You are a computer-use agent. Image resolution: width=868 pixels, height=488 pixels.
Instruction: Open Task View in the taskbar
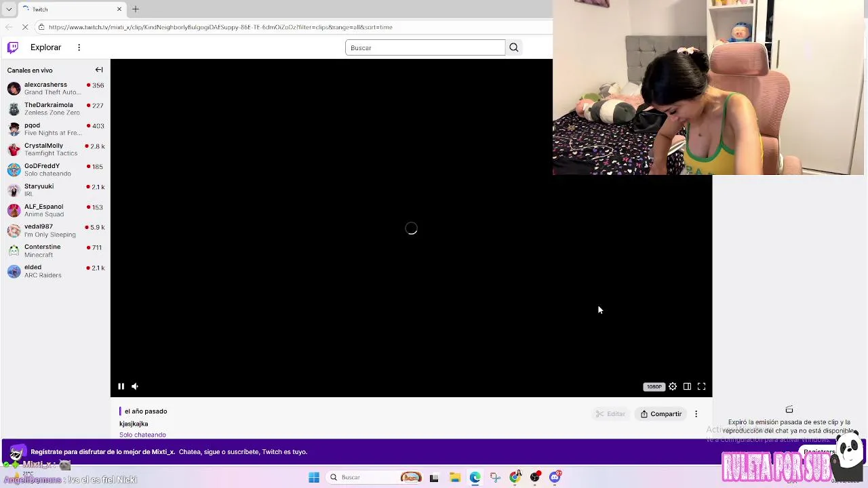tap(434, 477)
